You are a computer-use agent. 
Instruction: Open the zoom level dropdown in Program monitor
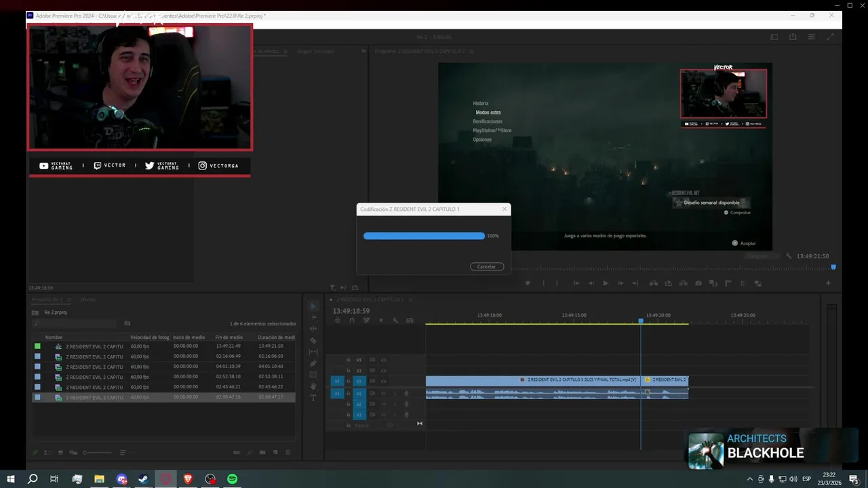pyautogui.click(x=763, y=256)
